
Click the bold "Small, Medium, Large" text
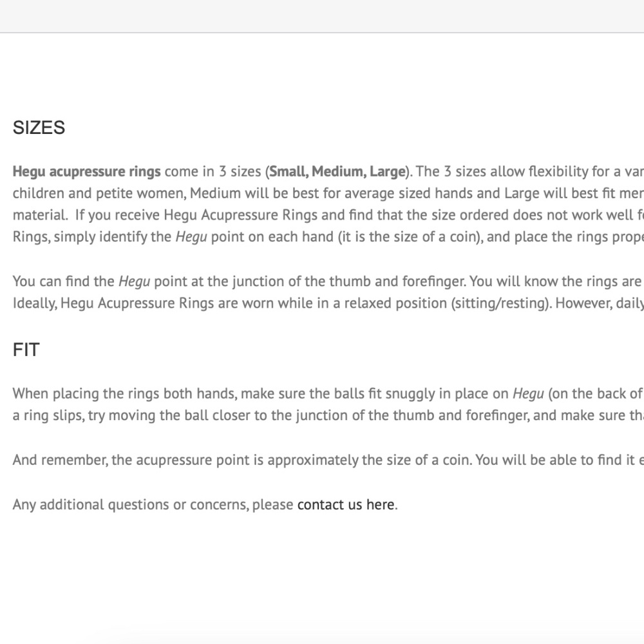(337, 171)
